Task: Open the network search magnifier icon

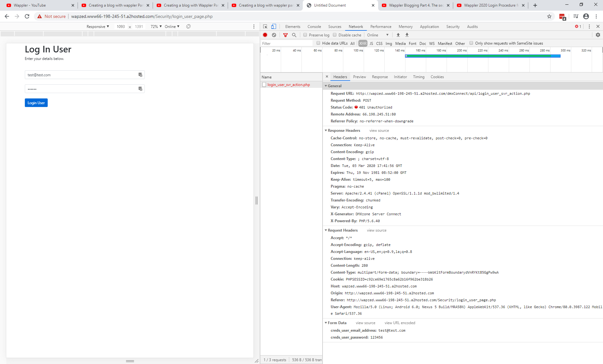Action: (x=294, y=35)
